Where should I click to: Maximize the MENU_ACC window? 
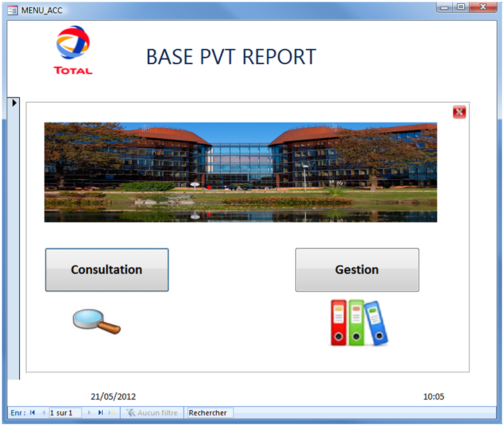(x=460, y=7)
